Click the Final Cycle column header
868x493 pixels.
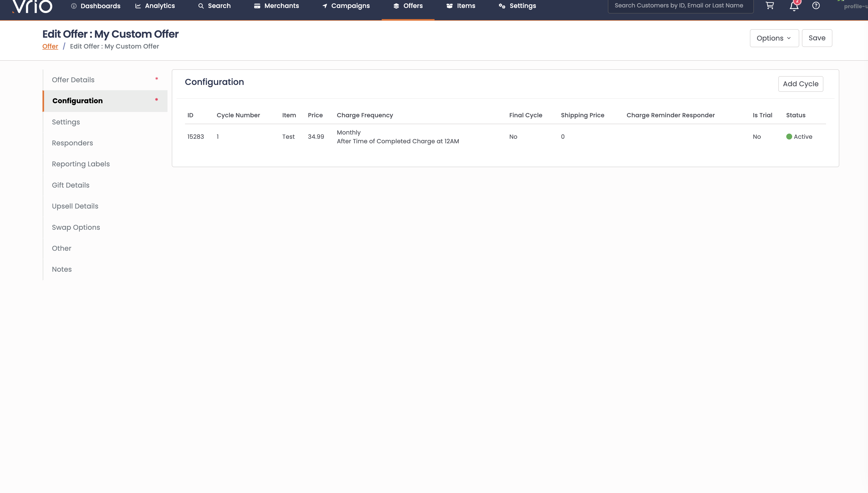(x=526, y=115)
